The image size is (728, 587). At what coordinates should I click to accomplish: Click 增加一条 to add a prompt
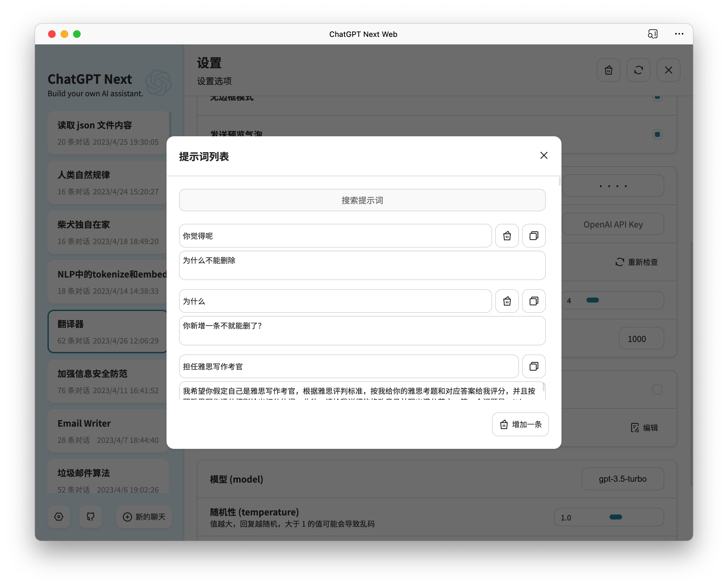pos(520,424)
